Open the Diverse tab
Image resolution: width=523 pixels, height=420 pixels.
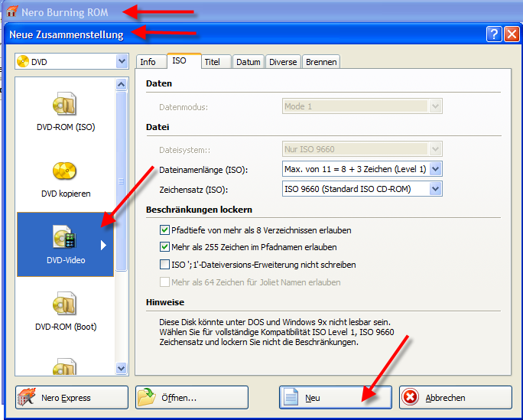pyautogui.click(x=283, y=62)
